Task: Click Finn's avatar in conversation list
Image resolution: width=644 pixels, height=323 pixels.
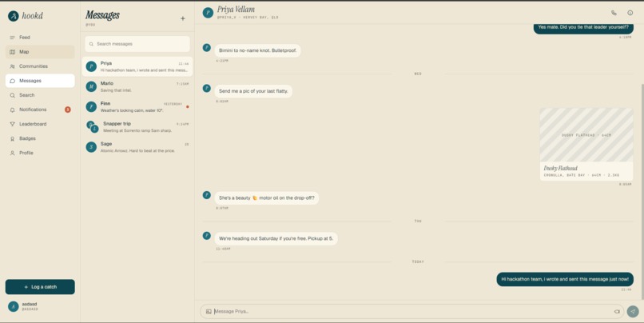Action: [91, 106]
